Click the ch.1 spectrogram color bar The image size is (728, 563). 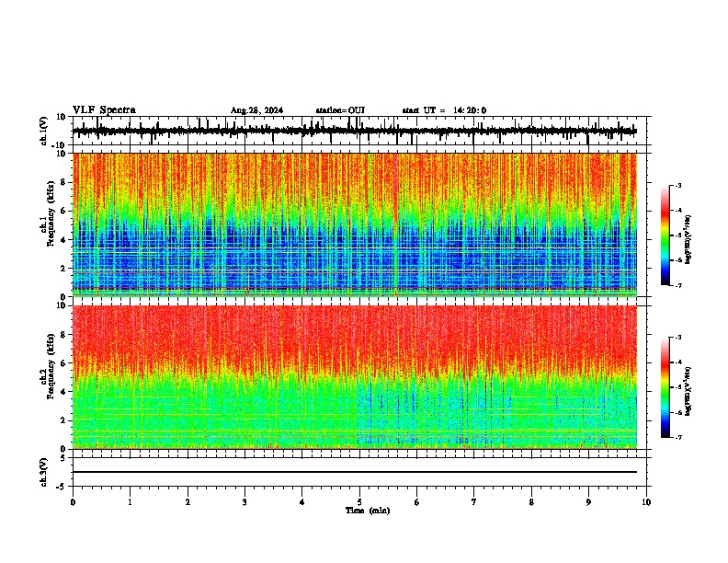(x=665, y=236)
